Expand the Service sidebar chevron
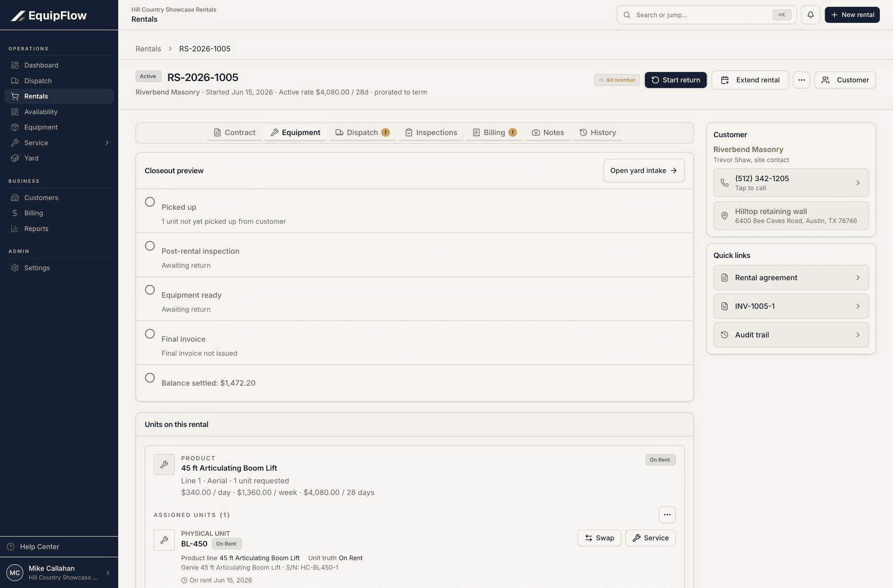Image resolution: width=893 pixels, height=588 pixels. pos(107,143)
